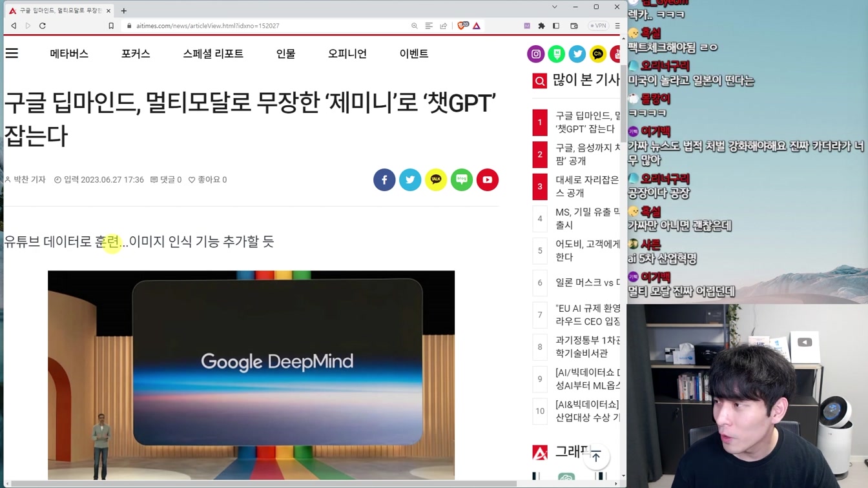Jump to comments via 댓글 0
Screen dimensions: 868x488
click(166, 179)
